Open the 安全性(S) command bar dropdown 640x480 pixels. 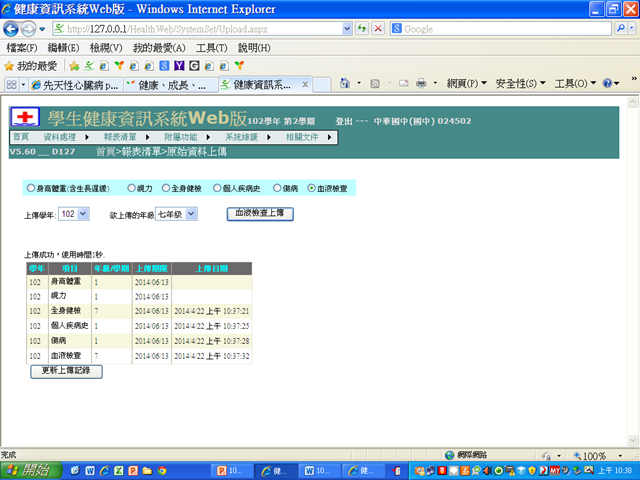tap(520, 83)
